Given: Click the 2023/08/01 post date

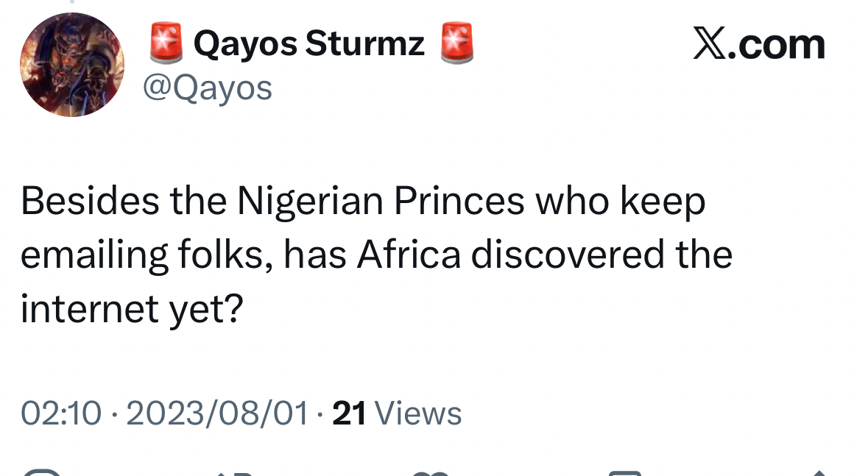Looking at the screenshot, I should coord(217,413).
